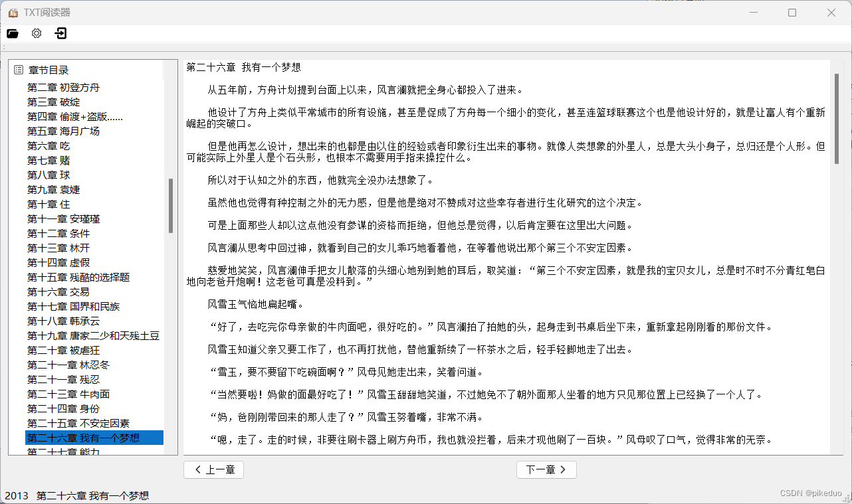
Task: Click the chapter list scrollbar thumb
Action: [171, 206]
